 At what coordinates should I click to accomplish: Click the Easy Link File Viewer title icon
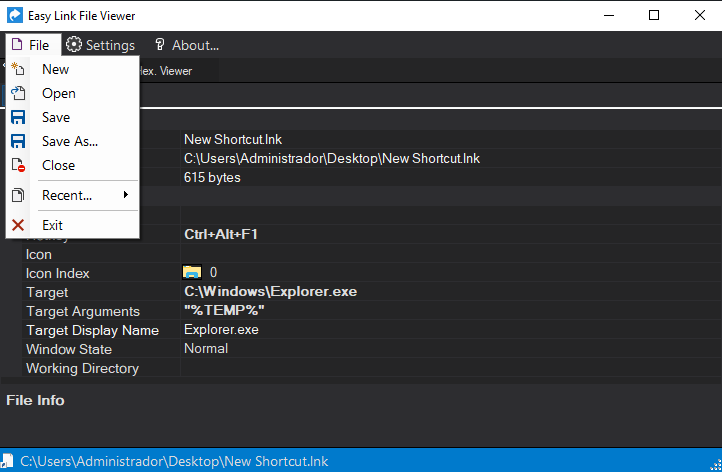15,15
